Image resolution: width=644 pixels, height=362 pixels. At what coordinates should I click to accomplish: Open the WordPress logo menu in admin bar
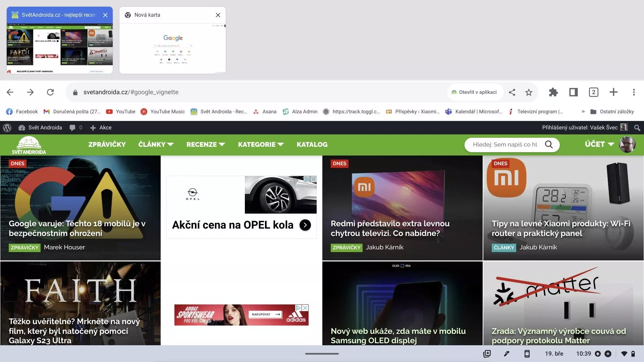[7, 128]
